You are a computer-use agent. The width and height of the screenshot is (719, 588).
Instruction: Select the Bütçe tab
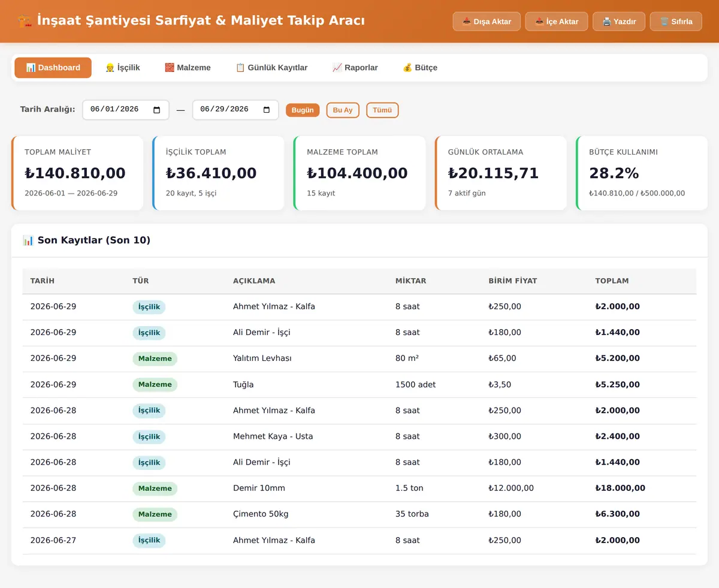click(x=419, y=68)
